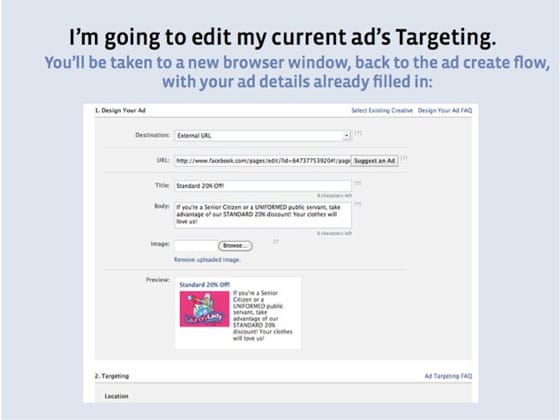Open the Destination dropdown showing External URL
Image resolution: width=560 pixels, height=420 pixels.
[263, 136]
